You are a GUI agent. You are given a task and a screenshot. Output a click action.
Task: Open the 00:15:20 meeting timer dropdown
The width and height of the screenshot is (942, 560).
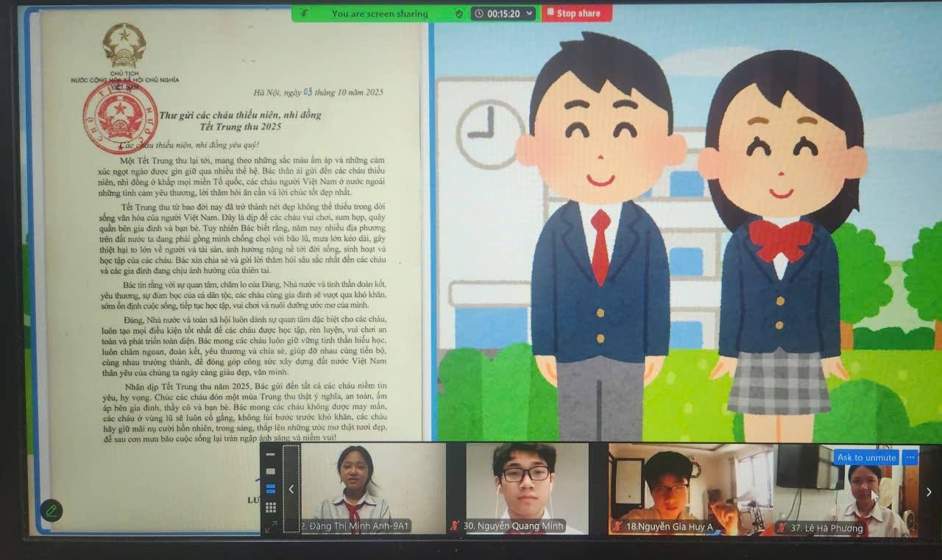click(x=503, y=13)
